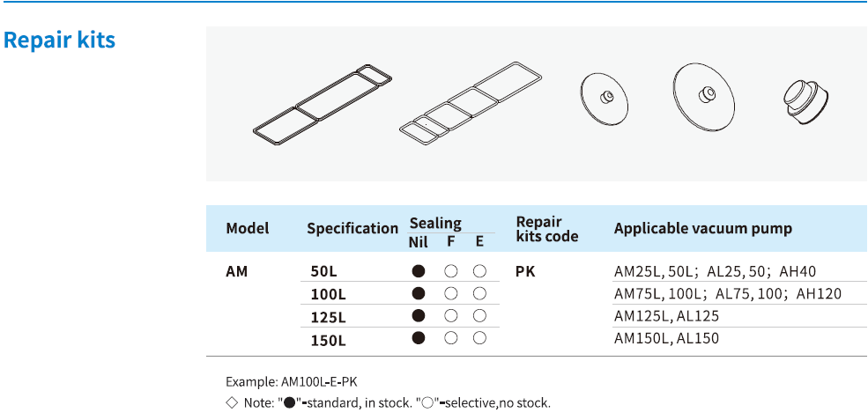Click the AM model cell

tap(236, 272)
